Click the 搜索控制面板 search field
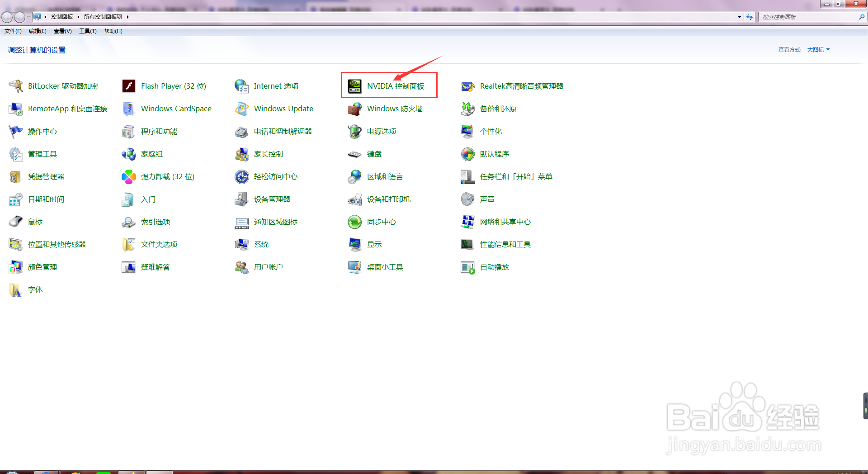The image size is (868, 474). 809,17
